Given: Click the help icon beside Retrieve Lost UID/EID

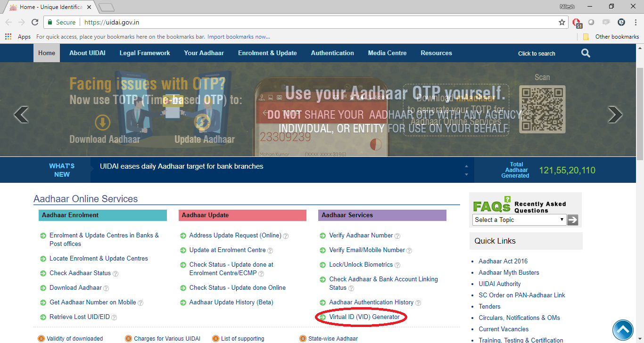Looking at the screenshot, I should click(x=114, y=317).
